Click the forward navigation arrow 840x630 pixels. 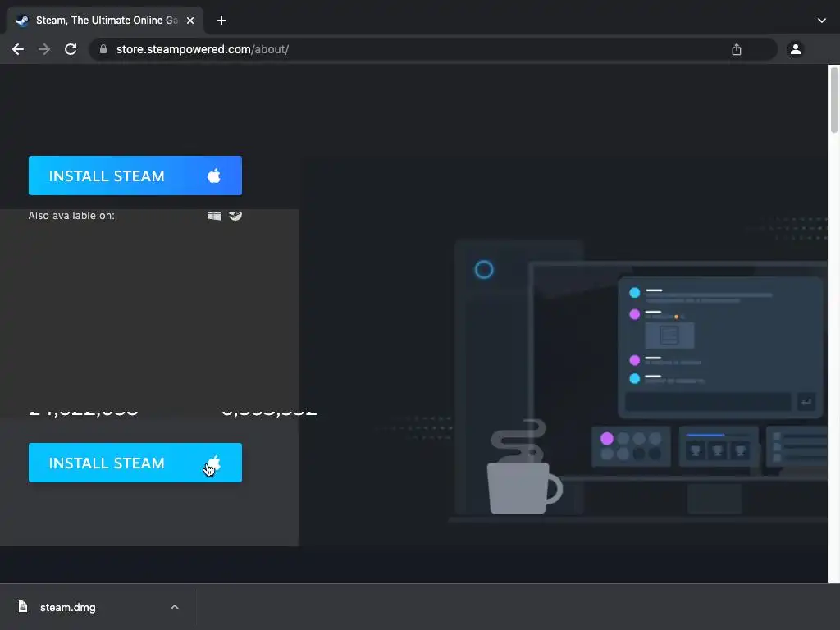[x=44, y=49]
